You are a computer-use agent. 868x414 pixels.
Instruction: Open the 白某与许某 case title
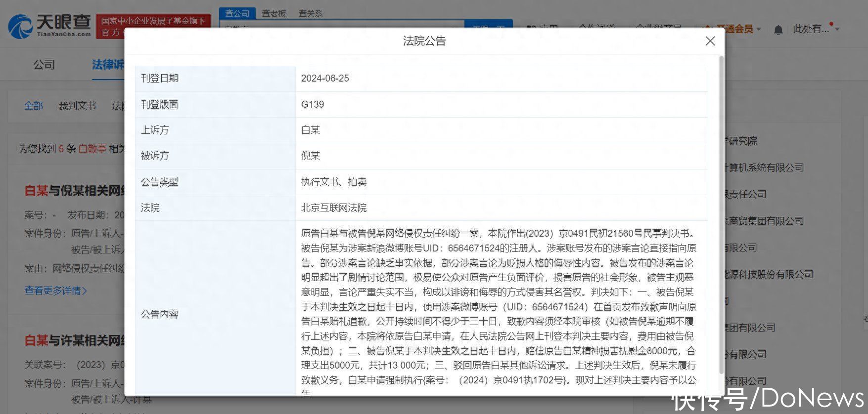(74, 340)
